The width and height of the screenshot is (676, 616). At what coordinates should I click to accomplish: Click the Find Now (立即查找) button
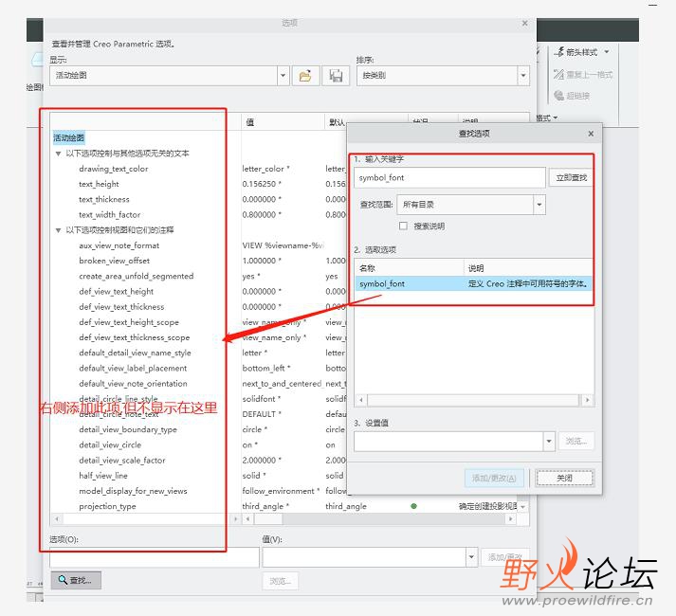click(572, 177)
